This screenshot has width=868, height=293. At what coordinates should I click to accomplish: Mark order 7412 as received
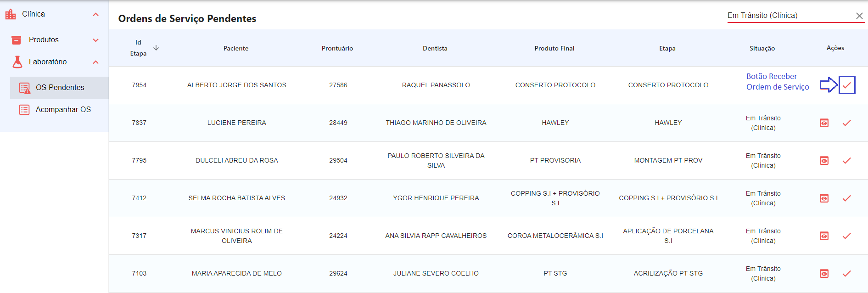pos(847,198)
